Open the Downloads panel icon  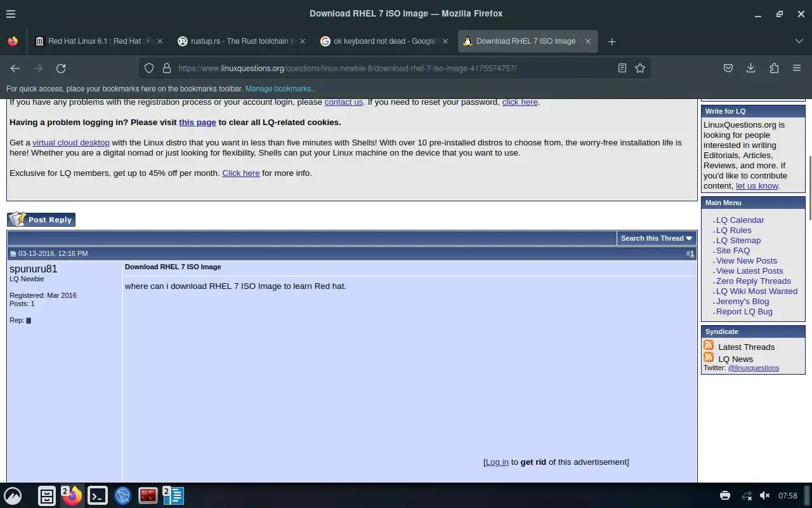[751, 68]
